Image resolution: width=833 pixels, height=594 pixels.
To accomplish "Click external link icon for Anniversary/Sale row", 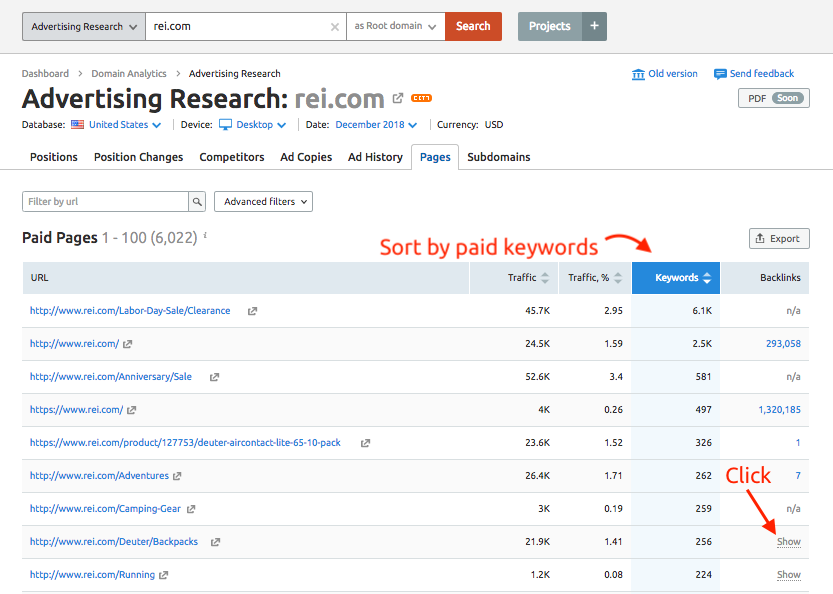I will [214, 377].
